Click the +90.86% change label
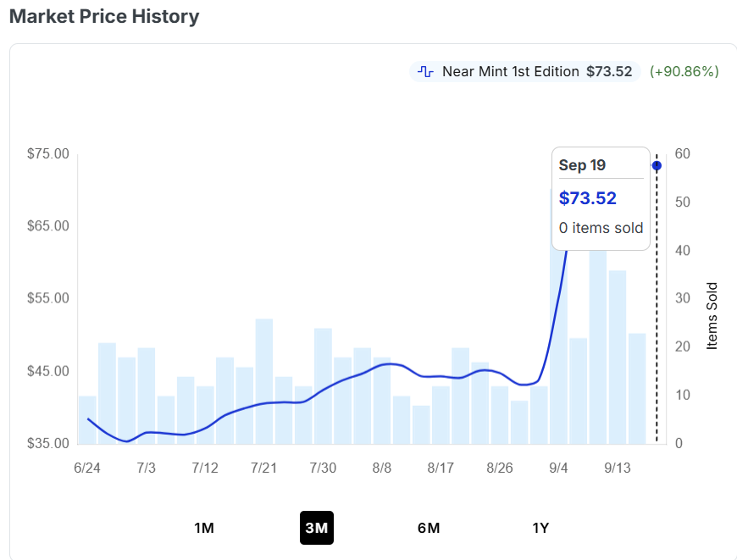Viewport: 737px width, 560px height. pyautogui.click(x=684, y=71)
